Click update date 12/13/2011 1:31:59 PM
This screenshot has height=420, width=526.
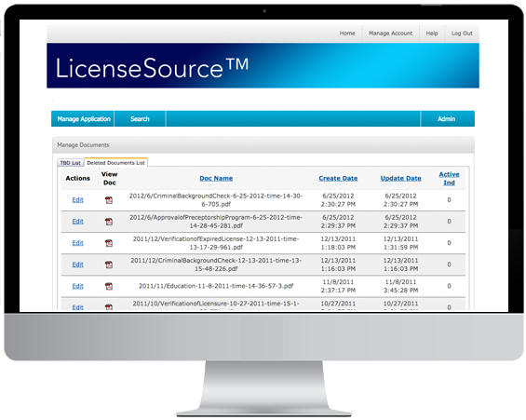coord(400,243)
